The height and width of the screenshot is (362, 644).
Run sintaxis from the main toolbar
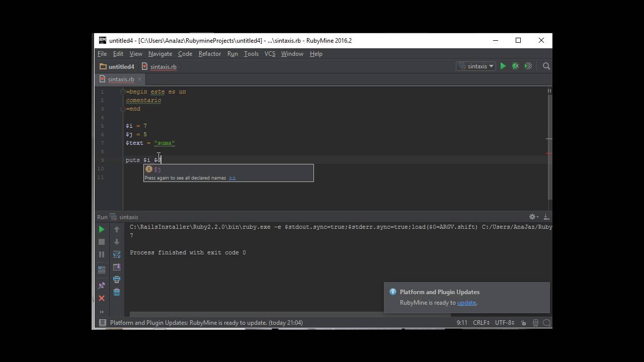(x=503, y=66)
